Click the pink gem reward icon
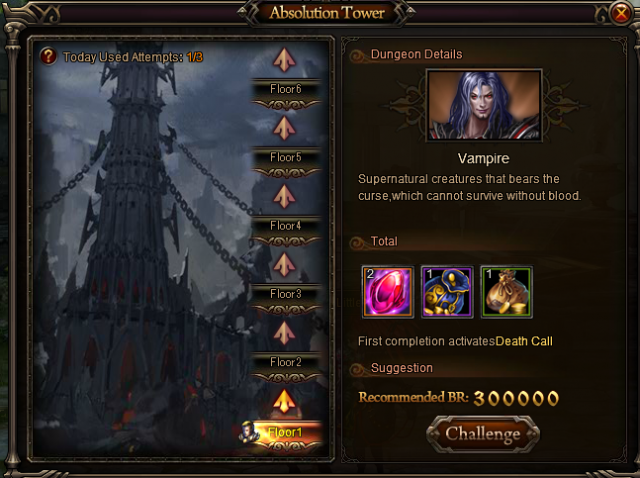The width and height of the screenshot is (640, 478). [x=388, y=291]
